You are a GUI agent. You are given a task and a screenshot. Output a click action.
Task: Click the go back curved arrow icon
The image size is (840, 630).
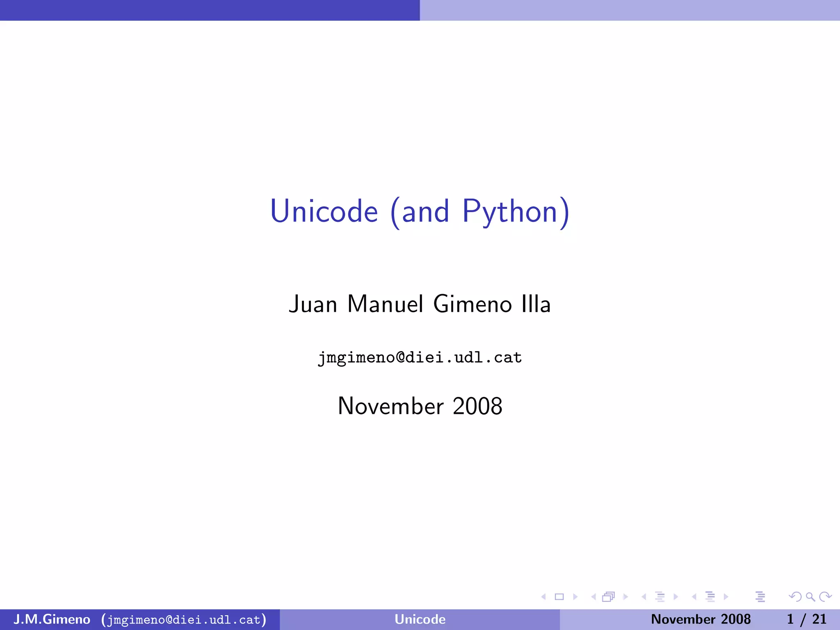pyautogui.click(x=795, y=597)
